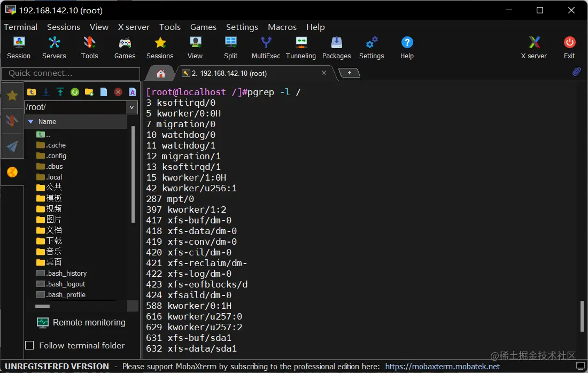This screenshot has height=373, width=588.
Task: Click the file list horizontal scrollbar thumb
Action: click(42, 306)
